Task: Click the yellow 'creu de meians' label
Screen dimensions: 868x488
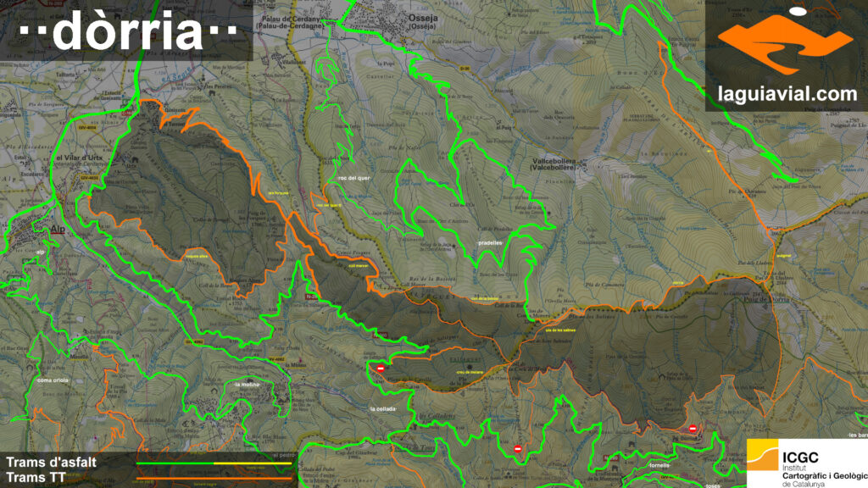Action: 470,373
